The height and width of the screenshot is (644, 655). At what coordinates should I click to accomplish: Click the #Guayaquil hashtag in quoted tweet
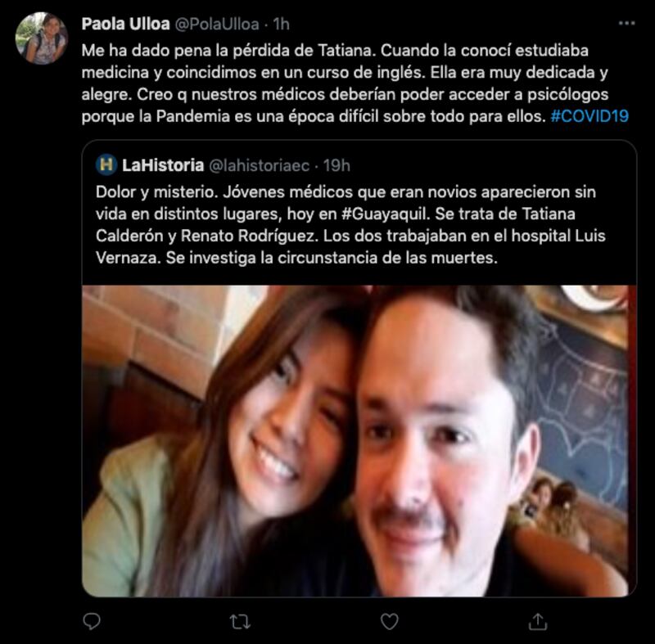point(385,214)
